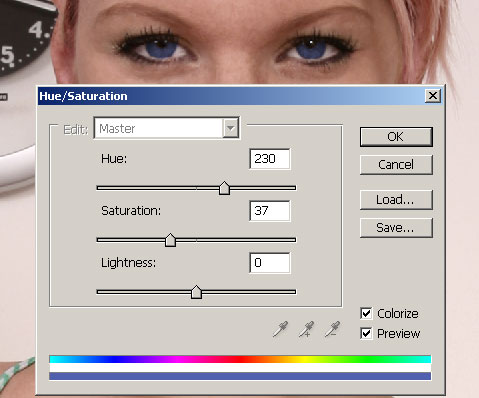Open the Edit Master dropdown arrow
The width and height of the screenshot is (479, 398).
pos(230,128)
